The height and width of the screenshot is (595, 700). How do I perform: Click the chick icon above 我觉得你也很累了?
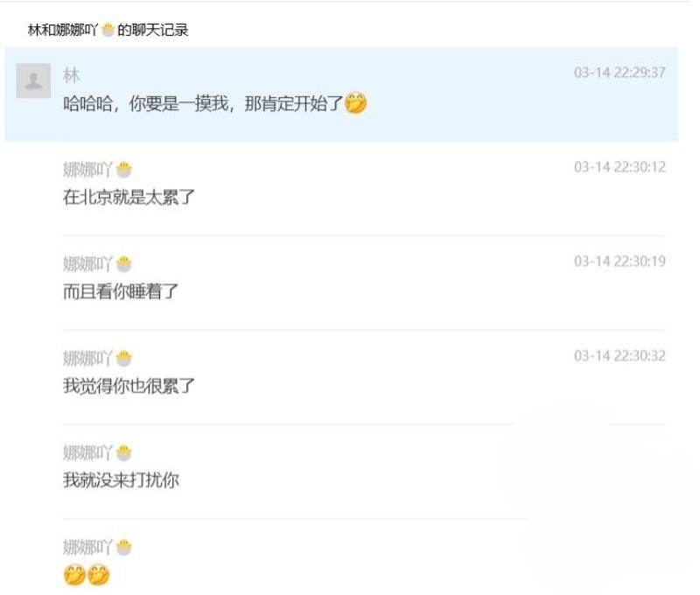(123, 359)
